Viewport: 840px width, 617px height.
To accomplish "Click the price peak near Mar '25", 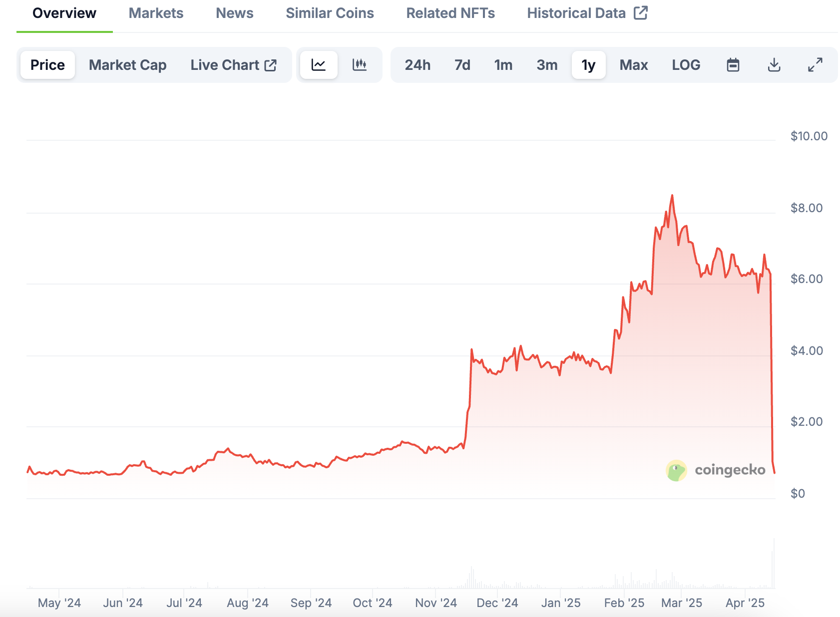I will pos(672,196).
